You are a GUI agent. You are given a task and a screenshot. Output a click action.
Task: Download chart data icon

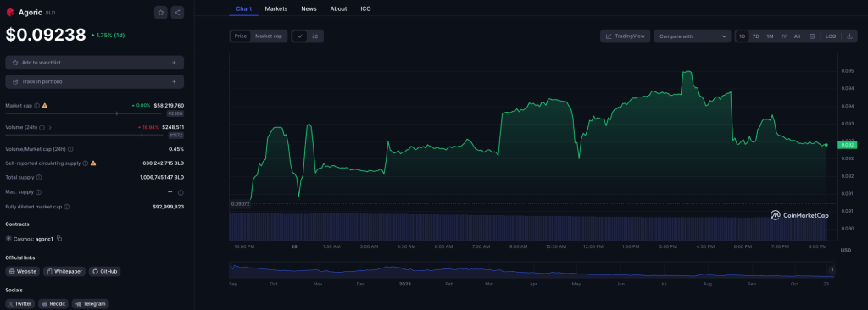click(849, 36)
